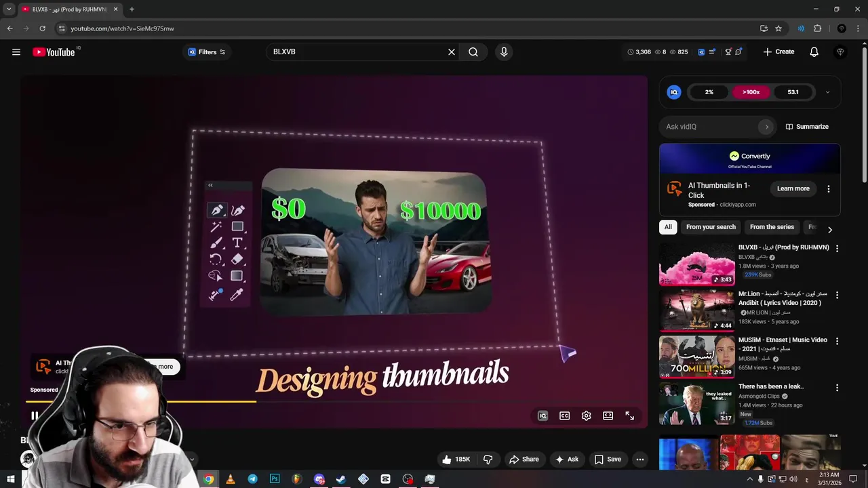This screenshot has width=868, height=488.
Task: Open Chrome tab search dropdown
Action: pyautogui.click(x=9, y=9)
